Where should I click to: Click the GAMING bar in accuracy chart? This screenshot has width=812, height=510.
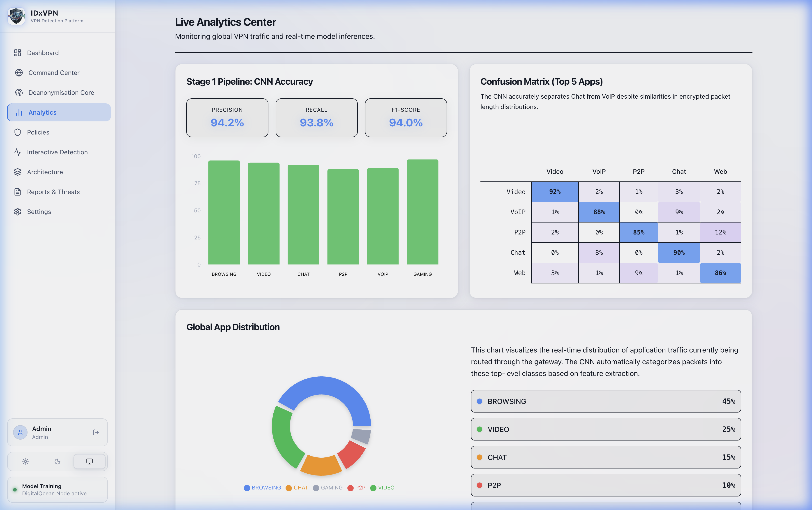[x=422, y=212]
